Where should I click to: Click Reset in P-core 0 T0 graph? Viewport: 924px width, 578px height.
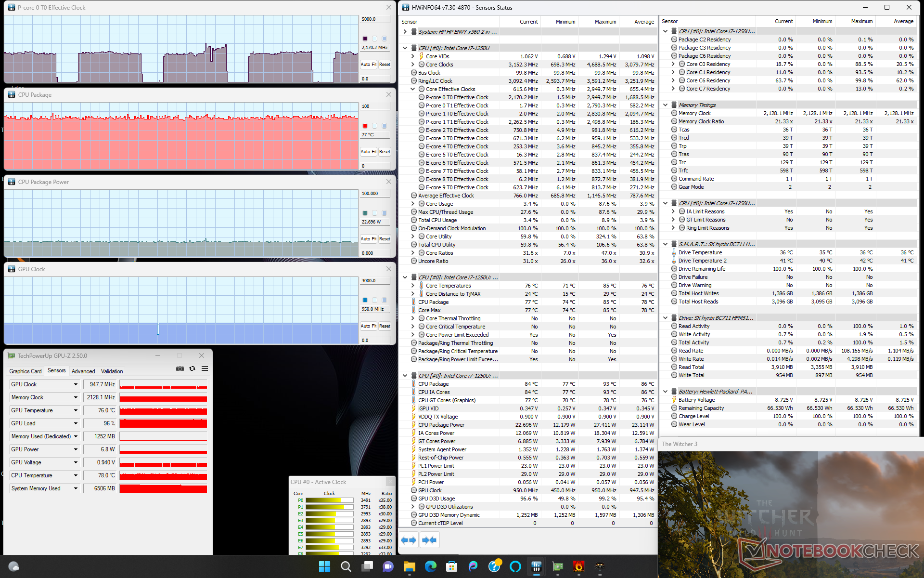[x=385, y=65]
